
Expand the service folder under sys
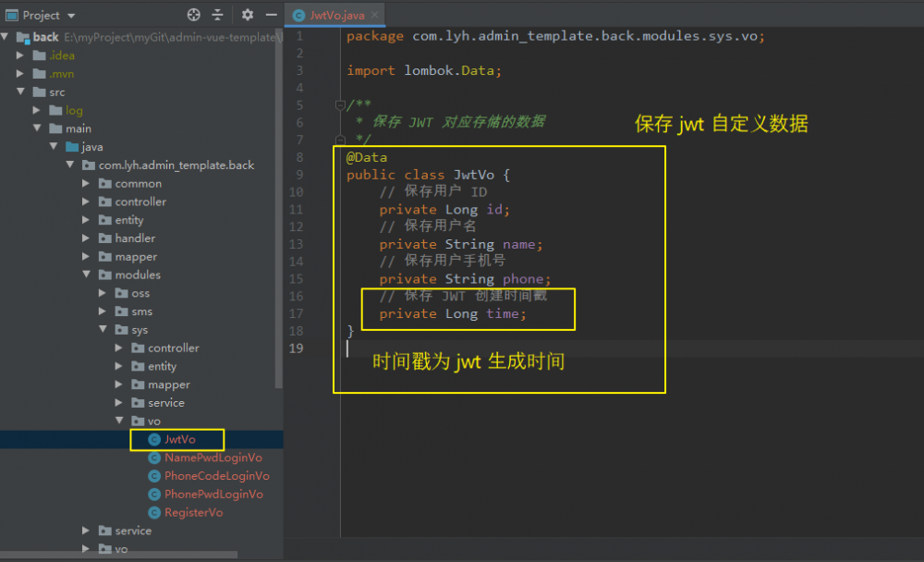[x=118, y=402]
